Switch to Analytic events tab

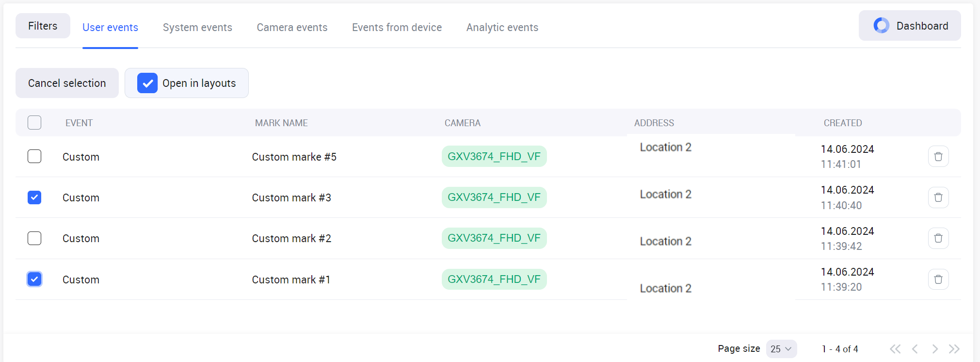(502, 28)
